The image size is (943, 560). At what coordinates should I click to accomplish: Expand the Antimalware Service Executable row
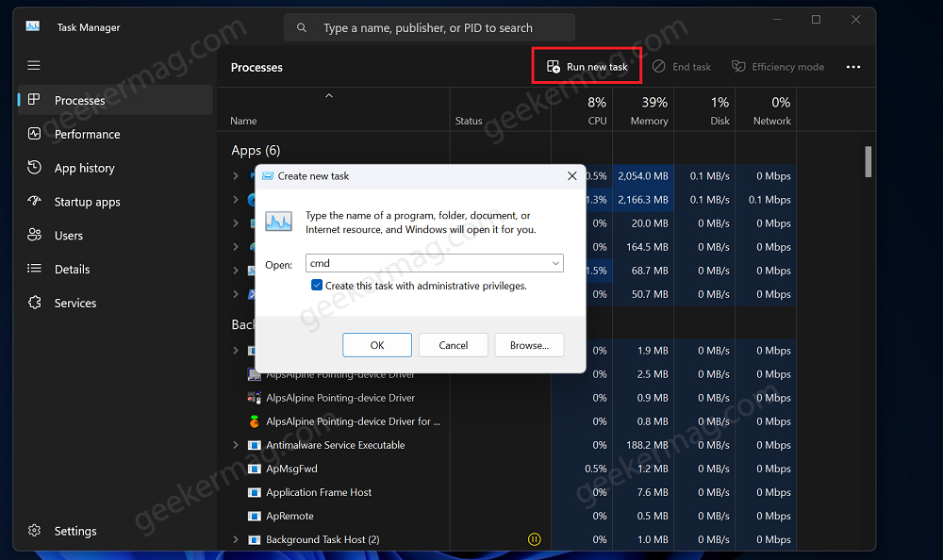tap(236, 445)
